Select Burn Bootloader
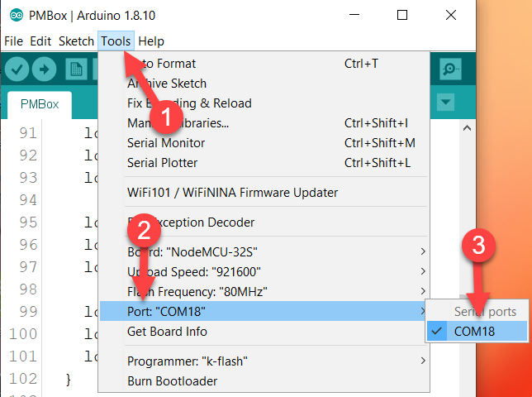Image resolution: width=532 pixels, height=397 pixels. (x=264, y=381)
